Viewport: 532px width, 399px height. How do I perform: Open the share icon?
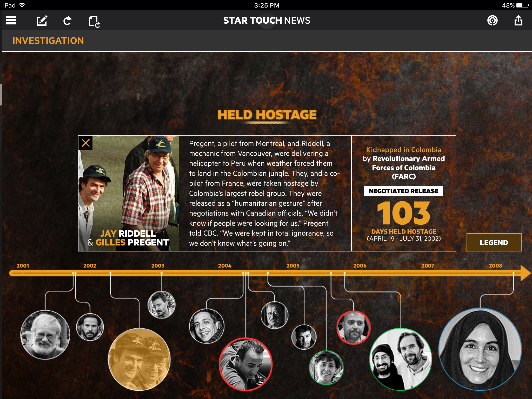[x=518, y=20]
